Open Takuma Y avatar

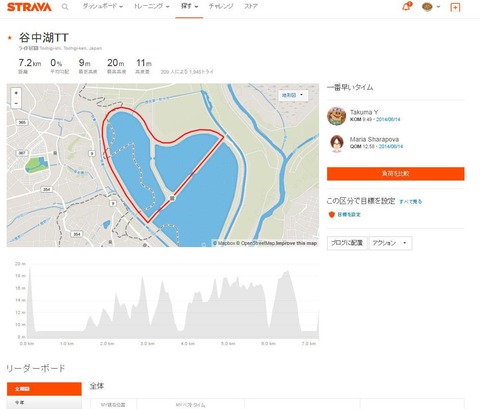point(336,116)
